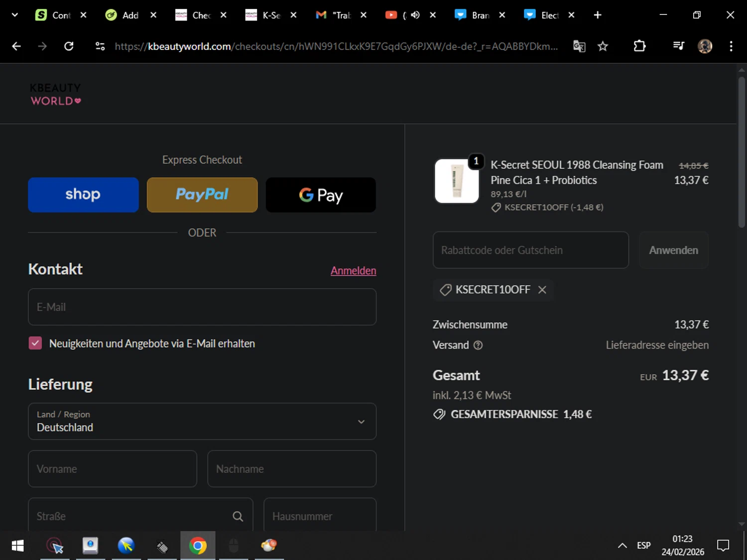Image resolution: width=747 pixels, height=560 pixels.
Task: Click the translate page icon
Action: 579,46
